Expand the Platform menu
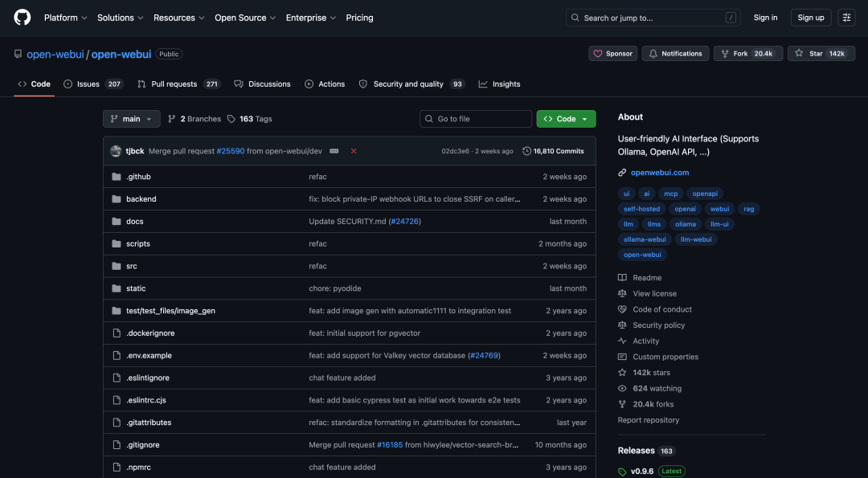 tap(66, 18)
